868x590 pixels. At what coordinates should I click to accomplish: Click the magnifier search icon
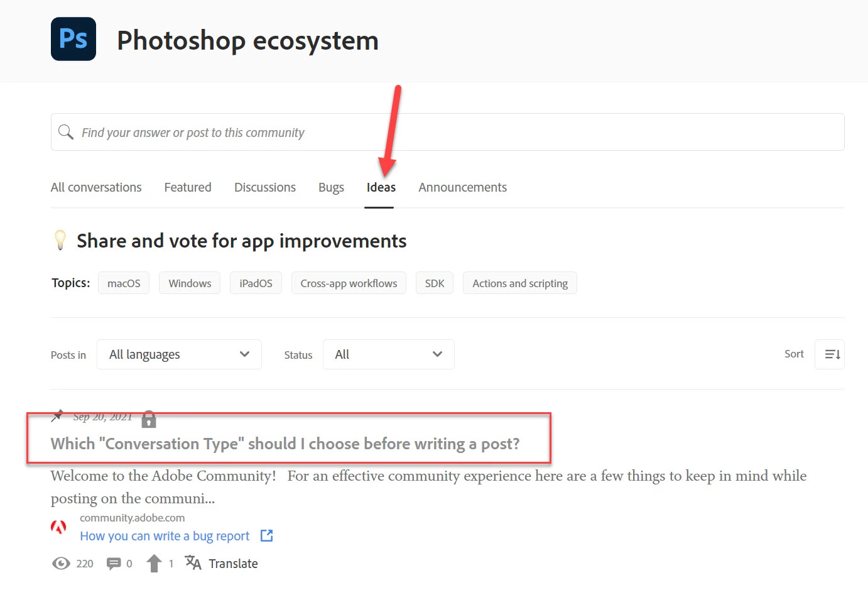click(66, 132)
